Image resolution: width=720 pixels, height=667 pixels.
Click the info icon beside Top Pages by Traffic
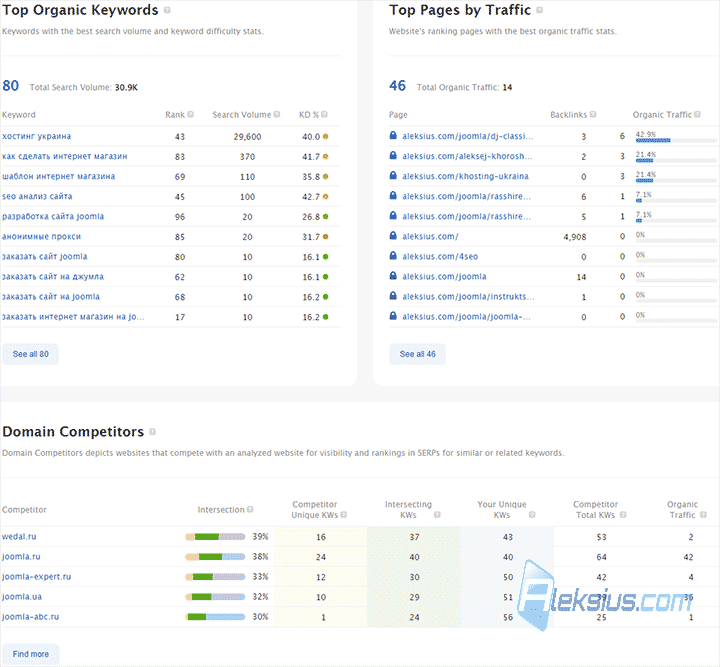pos(540,10)
